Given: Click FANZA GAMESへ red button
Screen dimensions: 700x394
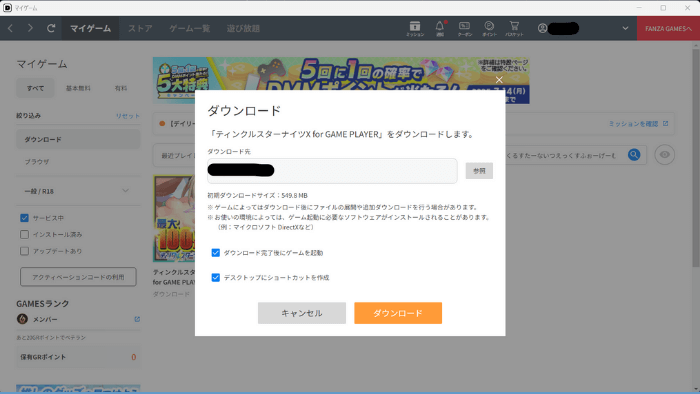Looking at the screenshot, I should pyautogui.click(x=668, y=28).
